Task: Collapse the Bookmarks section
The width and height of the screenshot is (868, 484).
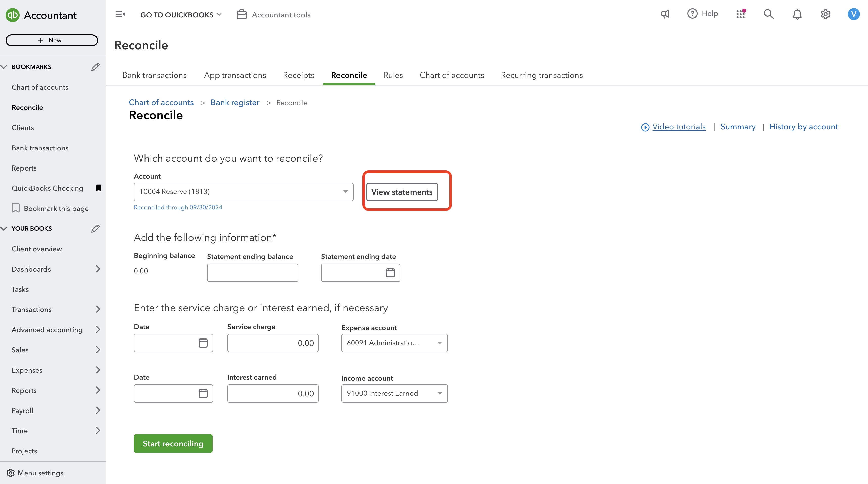Action: pyautogui.click(x=4, y=67)
